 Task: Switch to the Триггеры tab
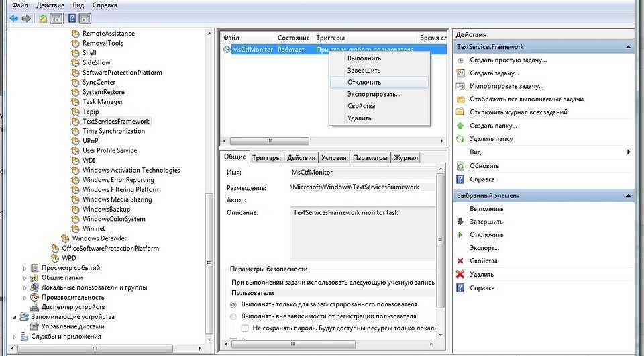pos(266,158)
